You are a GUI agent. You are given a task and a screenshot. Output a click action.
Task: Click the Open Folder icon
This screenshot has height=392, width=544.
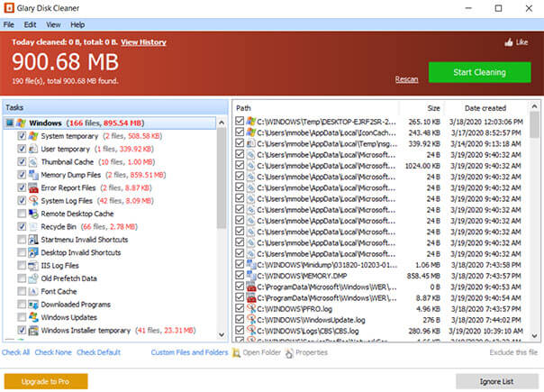click(236, 352)
